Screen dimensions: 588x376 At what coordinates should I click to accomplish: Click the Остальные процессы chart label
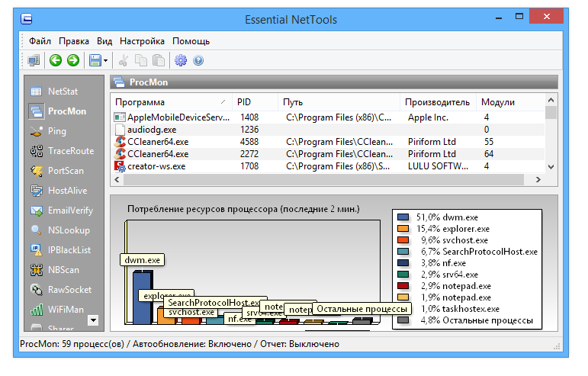[361, 309]
